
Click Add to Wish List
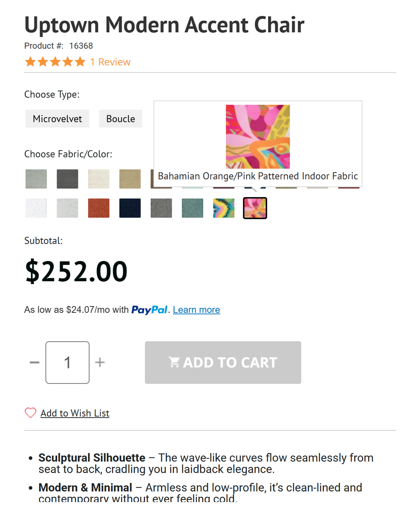pos(75,413)
